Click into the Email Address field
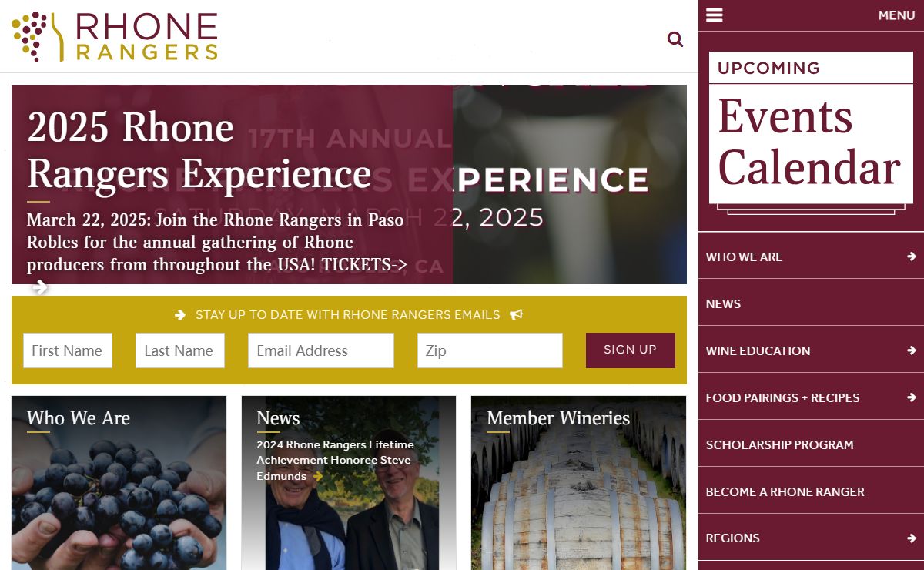924x570 pixels. [320, 350]
